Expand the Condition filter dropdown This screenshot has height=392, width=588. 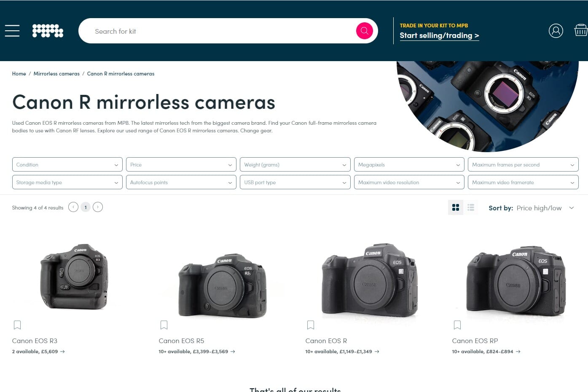pos(67,164)
